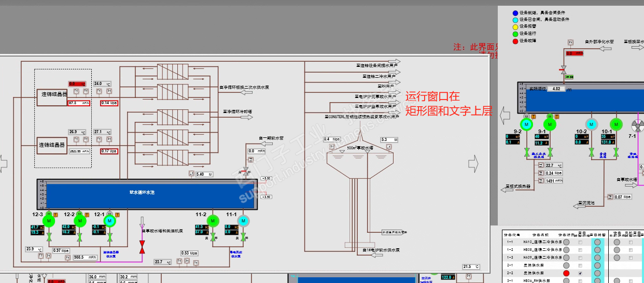The width and height of the screenshot is (644, 283).
Task: Click the 0.17 Mpa alarm value
Action: click(109, 151)
